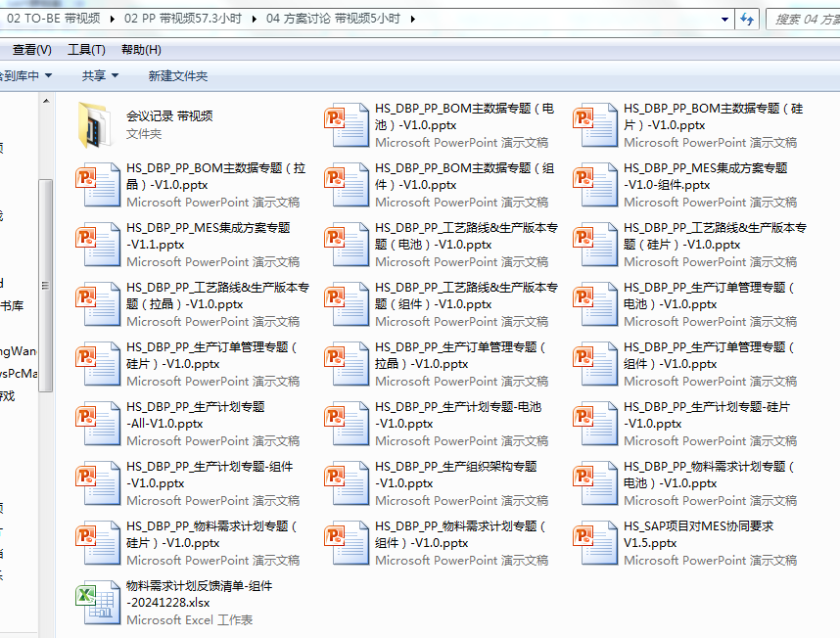Image resolution: width=840 pixels, height=638 pixels.
Task: Click the HS_SAP项目对MES协同要求 V1.5 PowerPoint icon
Action: coord(593,542)
